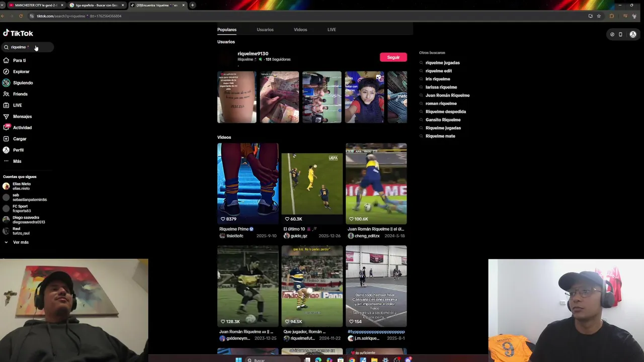Open video with 100.6K likes

pyautogui.click(x=376, y=184)
